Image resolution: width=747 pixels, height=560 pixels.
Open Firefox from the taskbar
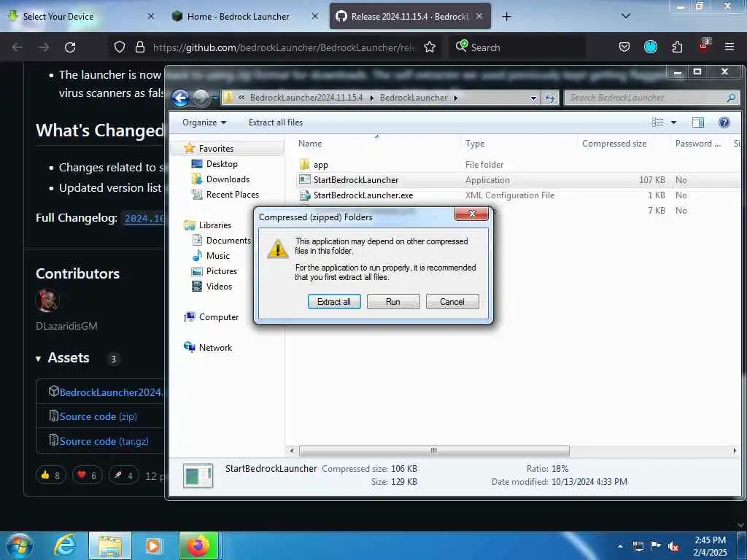(x=198, y=545)
